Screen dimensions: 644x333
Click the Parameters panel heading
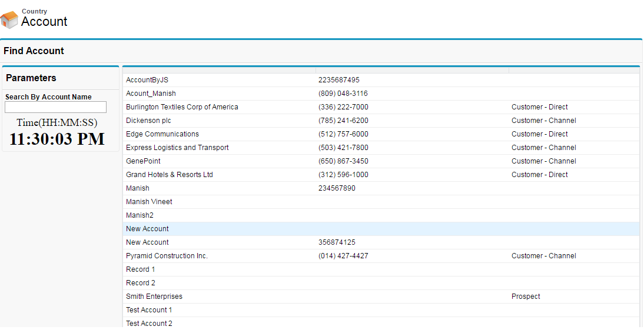pos(31,78)
